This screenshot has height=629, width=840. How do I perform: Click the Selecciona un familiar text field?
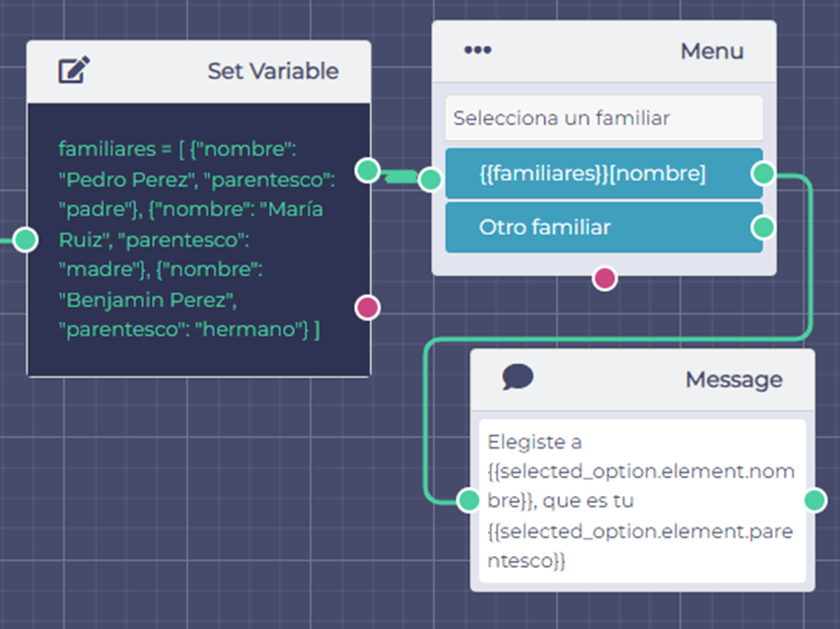point(603,118)
